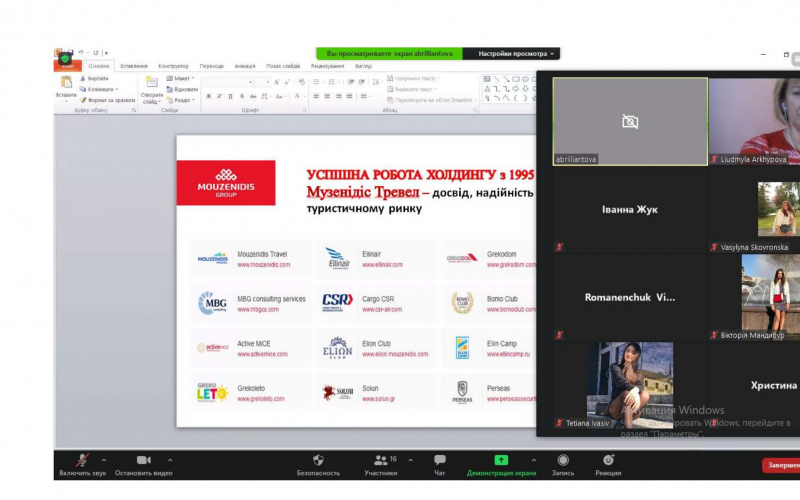Click the green Демонстрация экрана share icon
Screen dimensions: 800x500
501,460
